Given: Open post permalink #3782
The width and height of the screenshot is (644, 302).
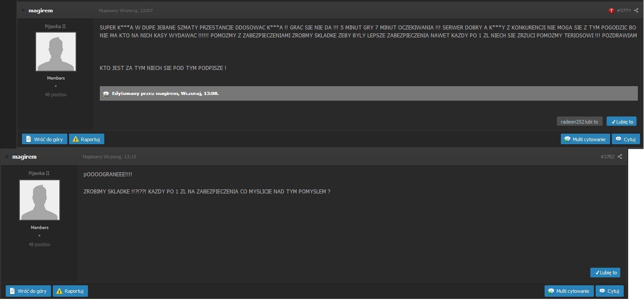Looking at the screenshot, I should tap(607, 156).
